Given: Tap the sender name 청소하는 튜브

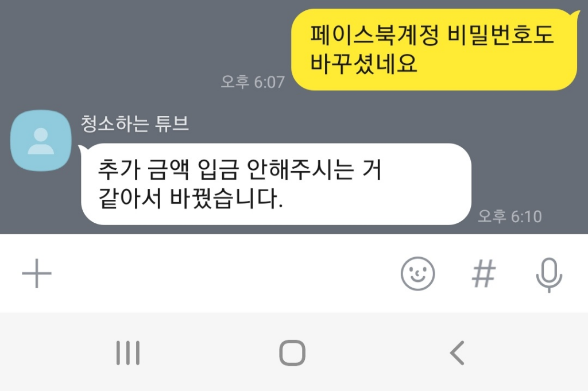Looking at the screenshot, I should pos(134,123).
